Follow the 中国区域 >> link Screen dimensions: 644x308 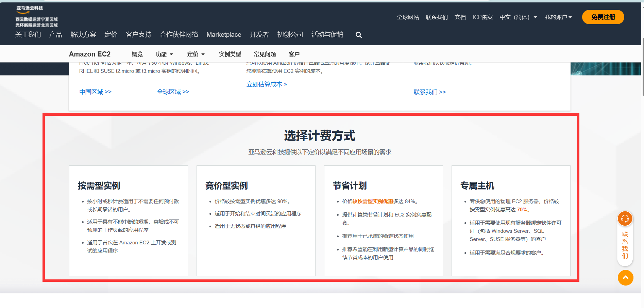[x=95, y=92]
